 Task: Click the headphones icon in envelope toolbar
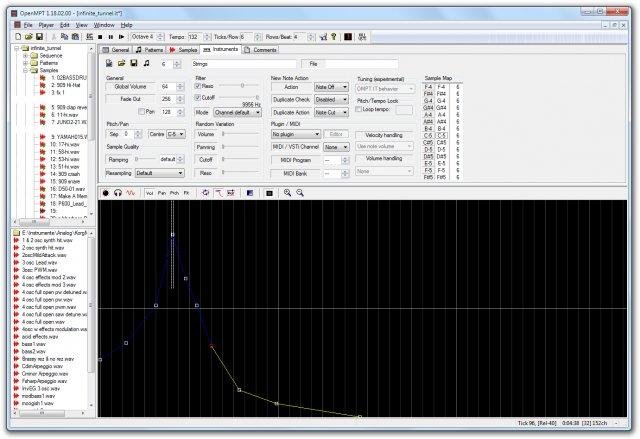click(118, 191)
